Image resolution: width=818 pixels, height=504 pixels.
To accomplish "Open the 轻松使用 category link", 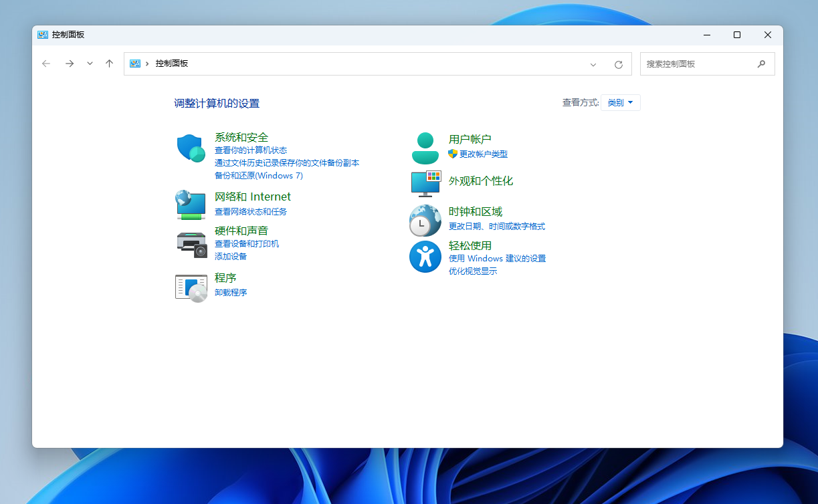I will pyautogui.click(x=470, y=245).
